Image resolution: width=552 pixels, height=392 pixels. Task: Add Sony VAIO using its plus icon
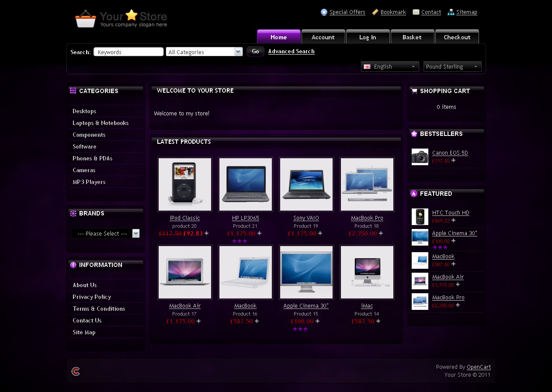[x=320, y=233]
